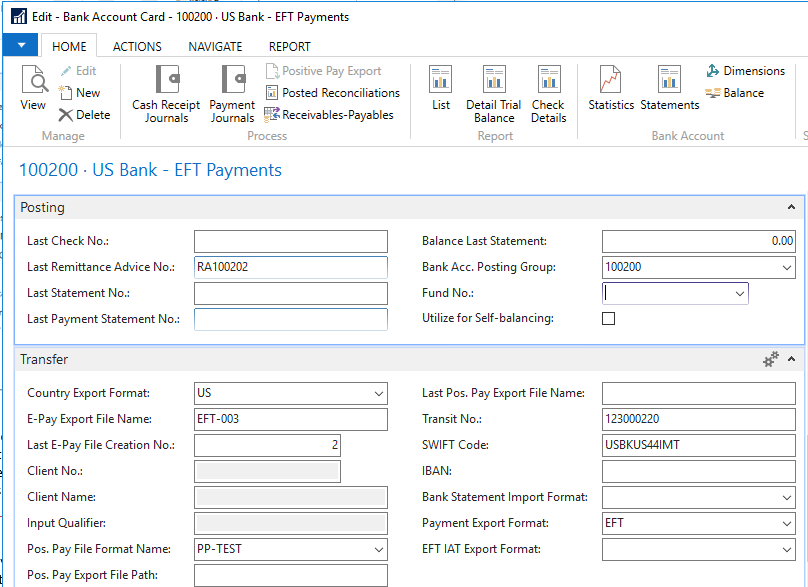Open the Bank Acc. Posting Group dropdown
Screen dimensions: 808x587
pyautogui.click(x=787, y=267)
